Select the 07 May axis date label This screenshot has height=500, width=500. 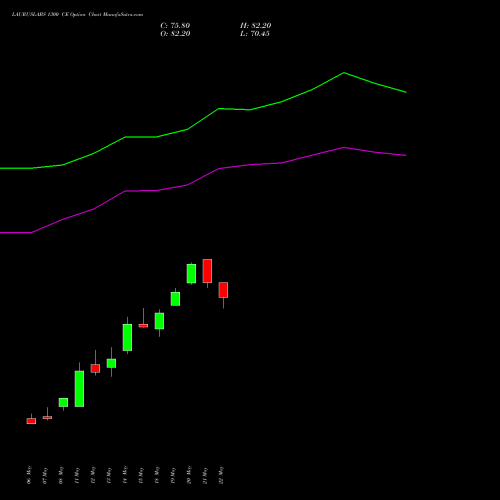[x=45, y=475]
